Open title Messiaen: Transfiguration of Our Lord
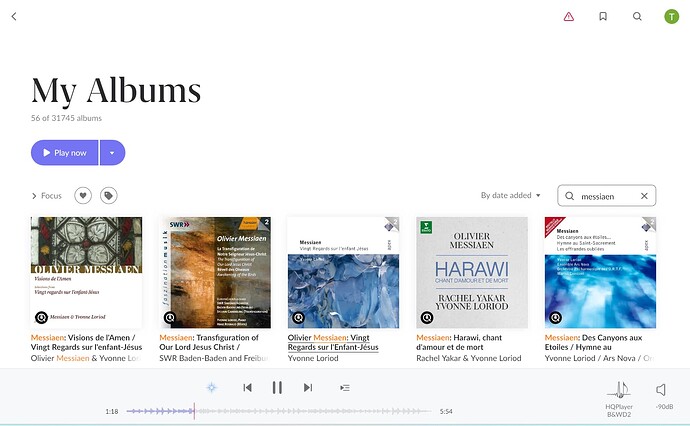This screenshot has width=690, height=426. click(x=209, y=342)
